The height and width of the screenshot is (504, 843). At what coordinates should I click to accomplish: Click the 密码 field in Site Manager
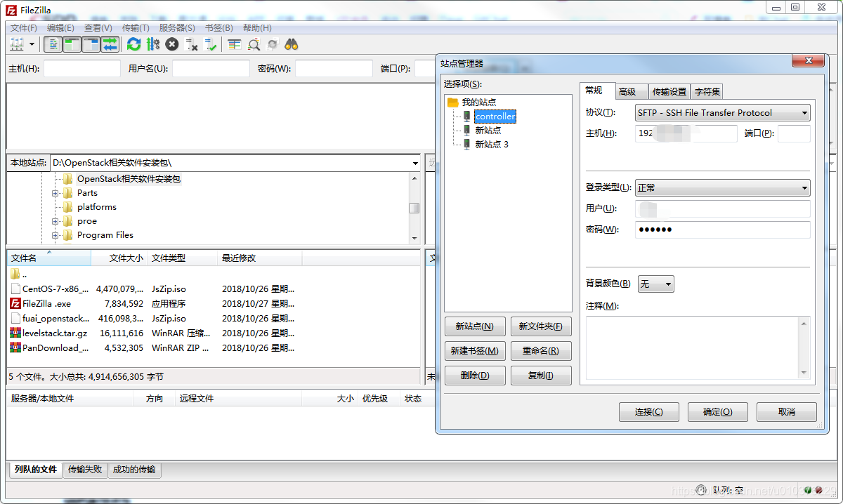[x=722, y=230]
